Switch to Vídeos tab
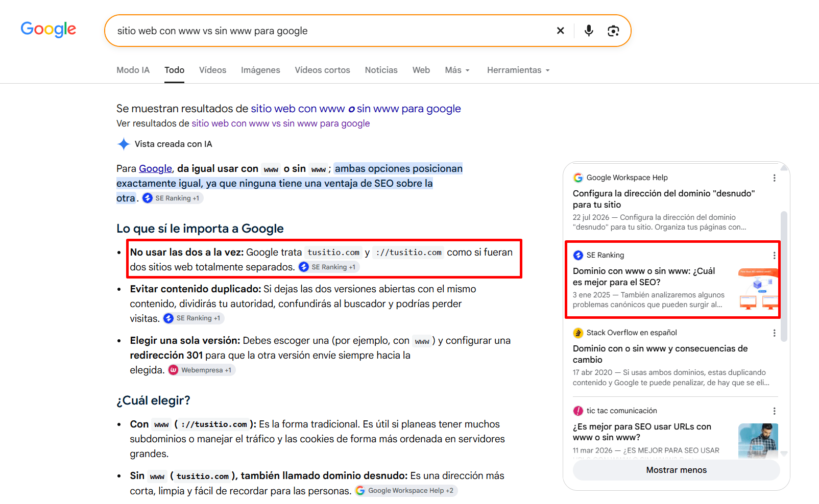The image size is (819, 504). point(212,70)
